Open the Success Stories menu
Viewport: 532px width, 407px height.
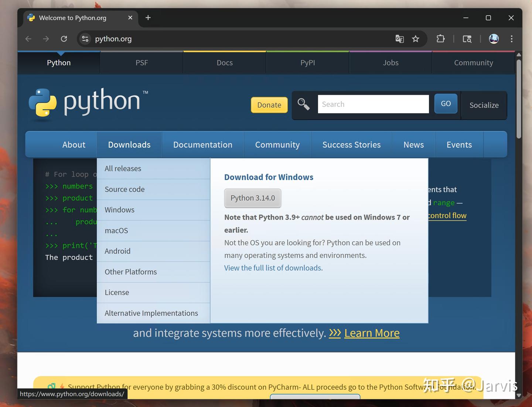point(351,145)
